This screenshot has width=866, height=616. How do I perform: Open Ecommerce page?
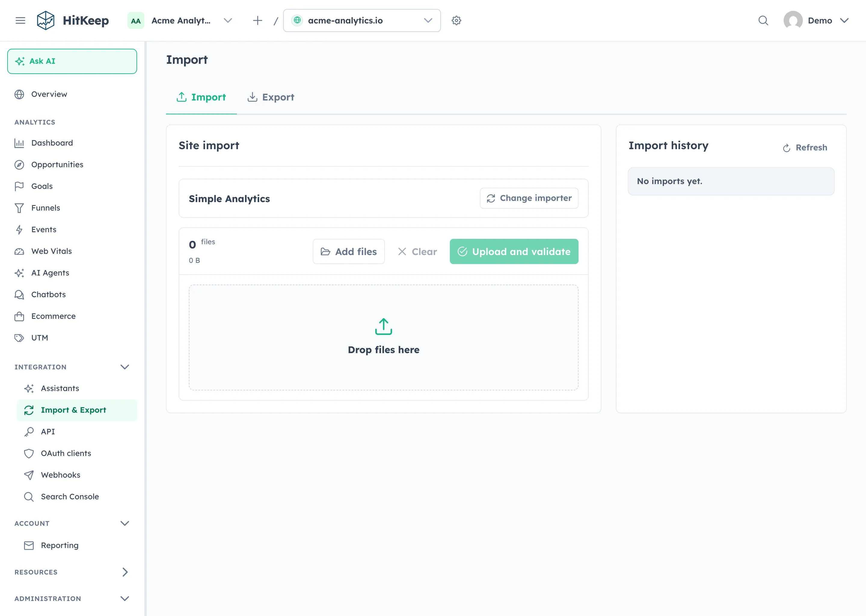(72, 316)
